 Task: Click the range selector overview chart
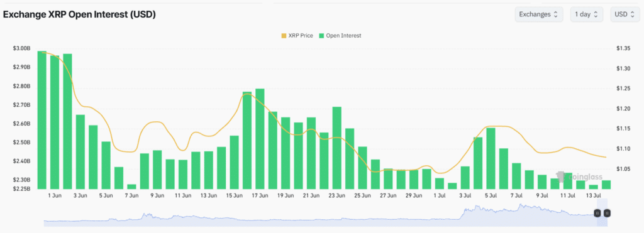point(325,215)
